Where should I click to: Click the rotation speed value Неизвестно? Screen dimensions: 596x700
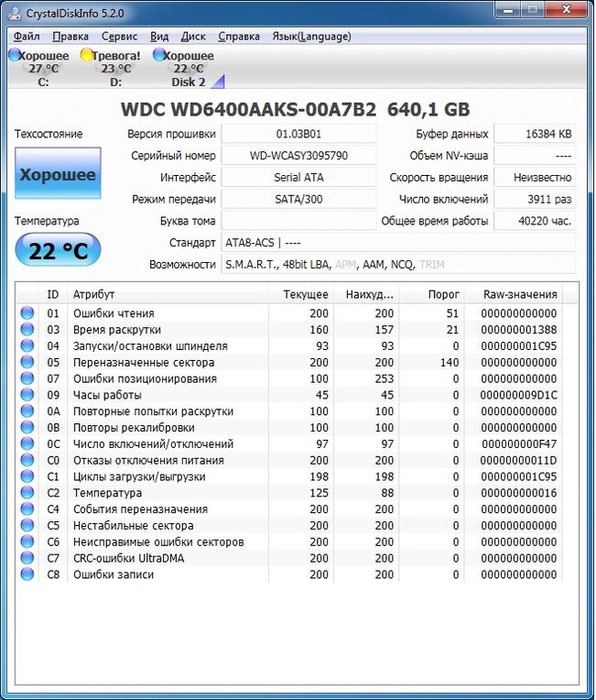tap(535, 177)
